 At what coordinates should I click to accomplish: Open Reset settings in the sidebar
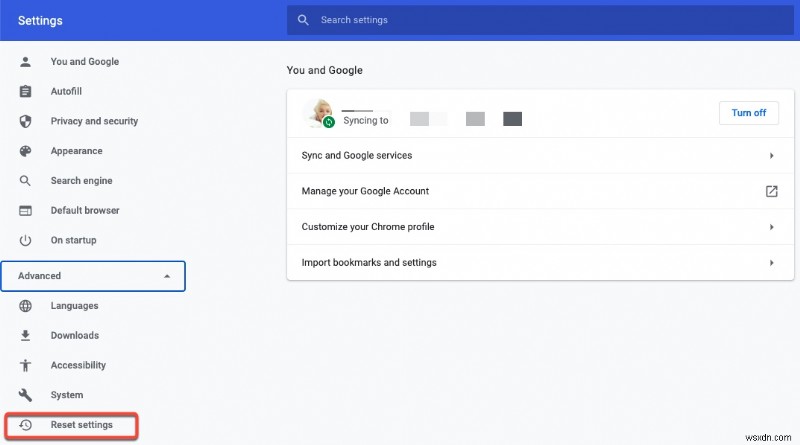tap(81, 425)
